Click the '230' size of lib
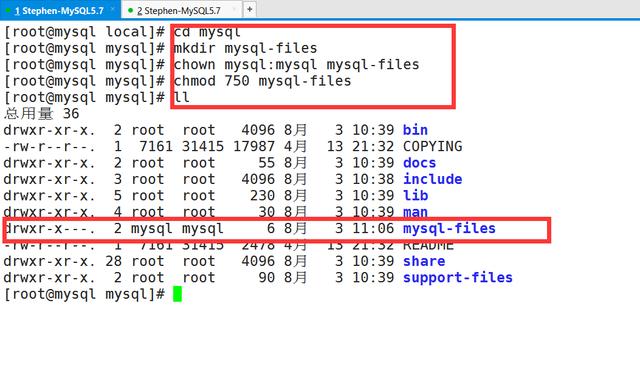The image size is (640, 391). coord(262,195)
